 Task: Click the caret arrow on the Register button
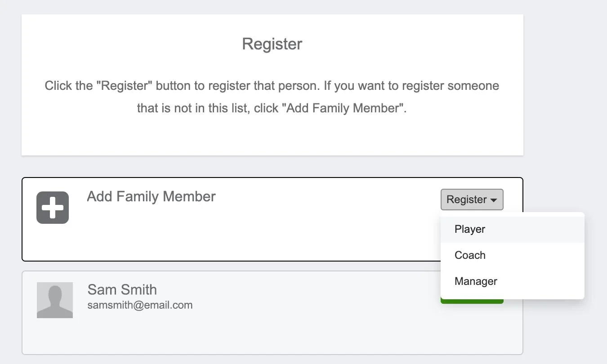tap(494, 200)
